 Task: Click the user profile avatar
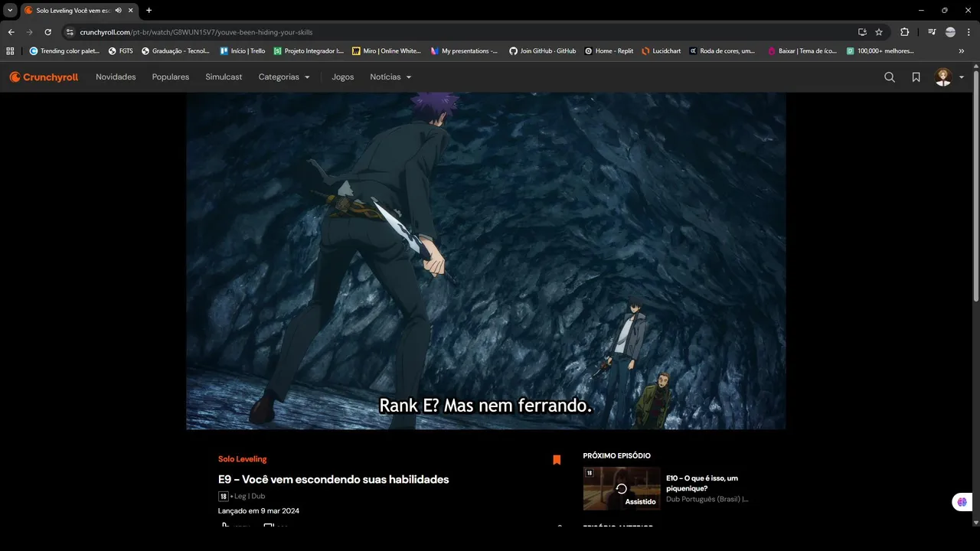(943, 77)
